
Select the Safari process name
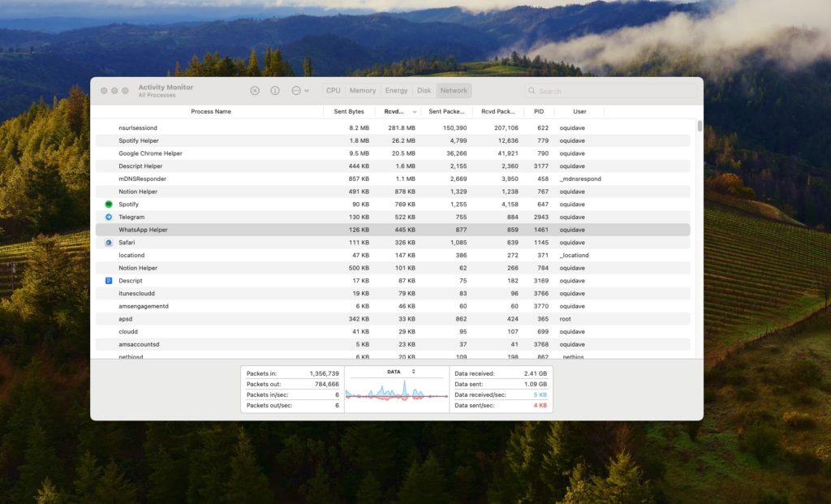pos(127,242)
